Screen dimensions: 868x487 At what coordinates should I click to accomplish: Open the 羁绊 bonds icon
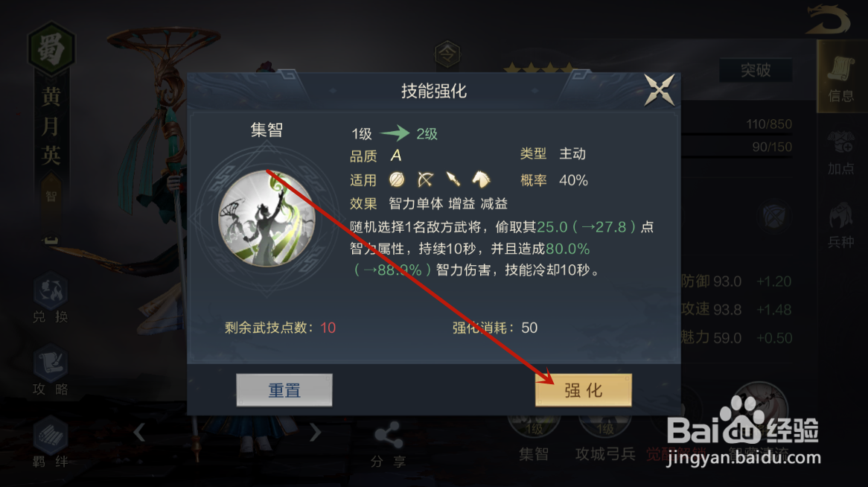click(51, 442)
